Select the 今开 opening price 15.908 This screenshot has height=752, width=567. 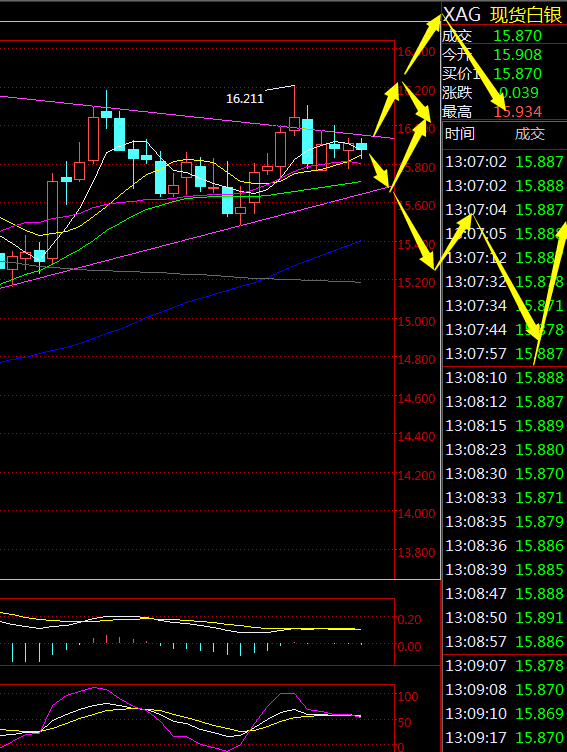(517, 55)
